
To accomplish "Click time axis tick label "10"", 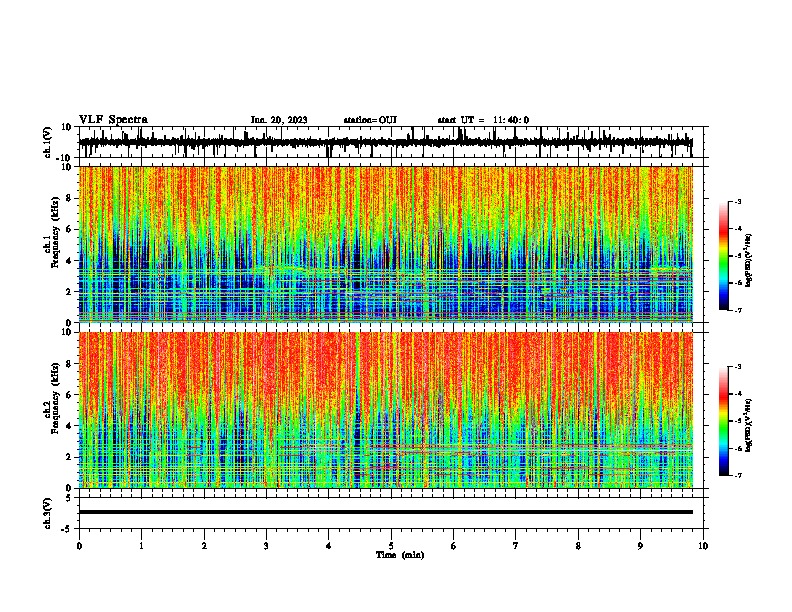I will point(703,546).
